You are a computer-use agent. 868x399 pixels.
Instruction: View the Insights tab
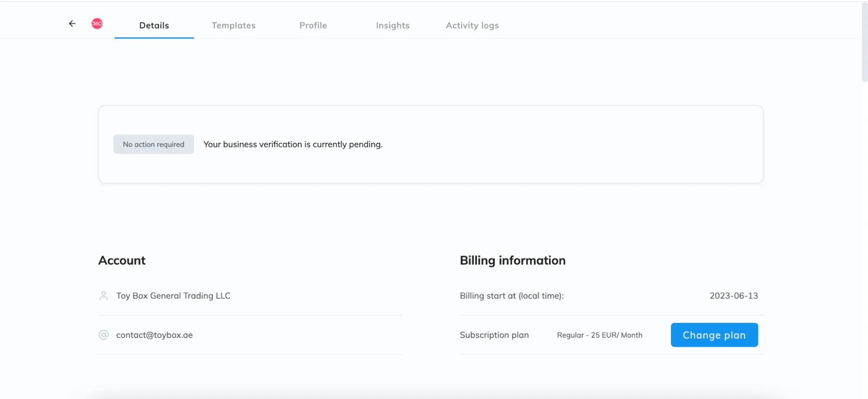(393, 25)
